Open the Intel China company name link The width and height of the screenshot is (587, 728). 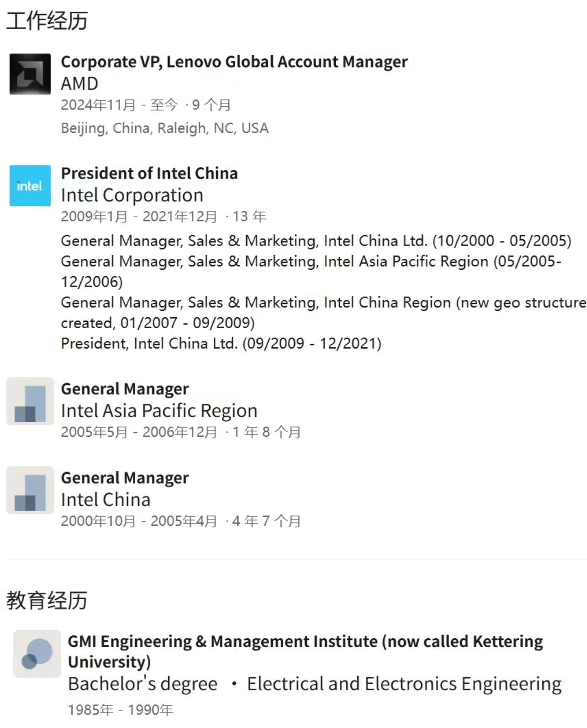pyautogui.click(x=106, y=500)
